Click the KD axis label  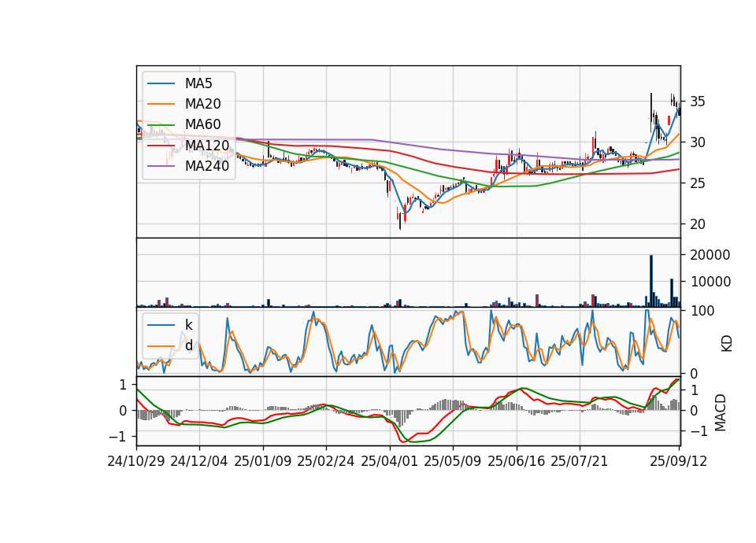pyautogui.click(x=727, y=344)
